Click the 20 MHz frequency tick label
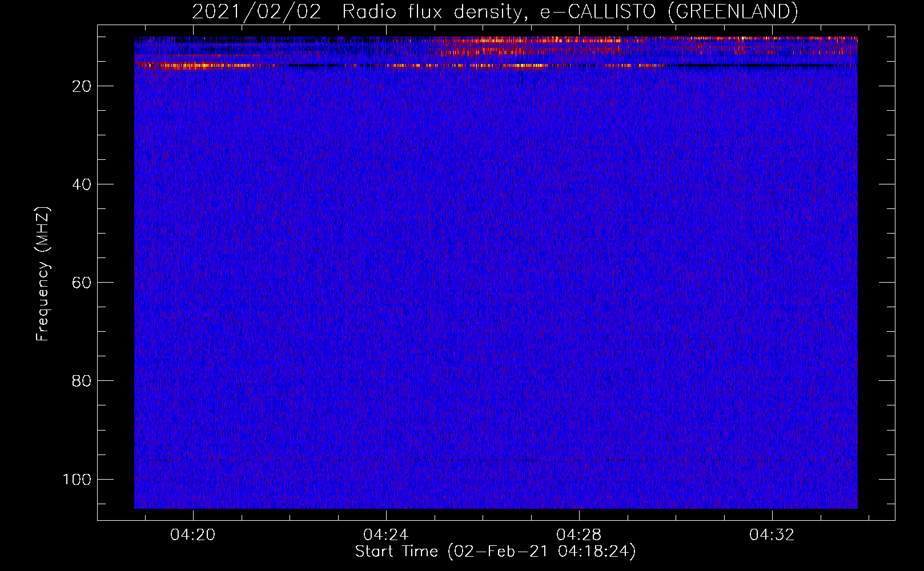Image resolution: width=924 pixels, height=571 pixels. coord(82,86)
